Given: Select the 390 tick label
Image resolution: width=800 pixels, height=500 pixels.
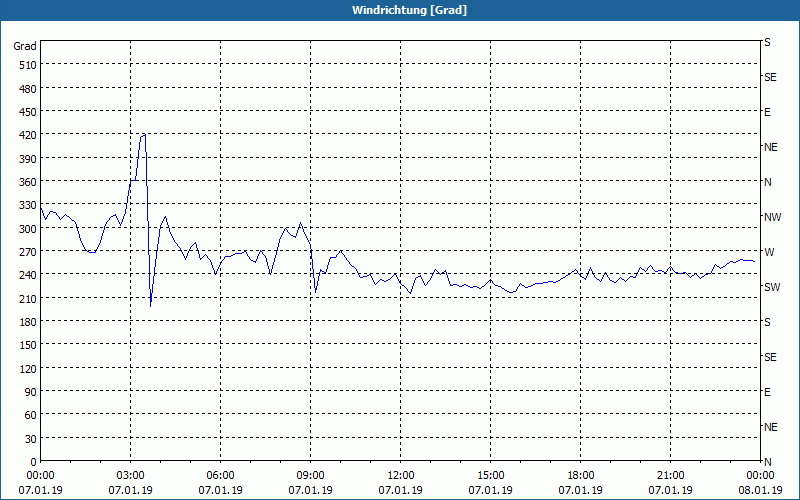Looking at the screenshot, I should coord(28,159).
